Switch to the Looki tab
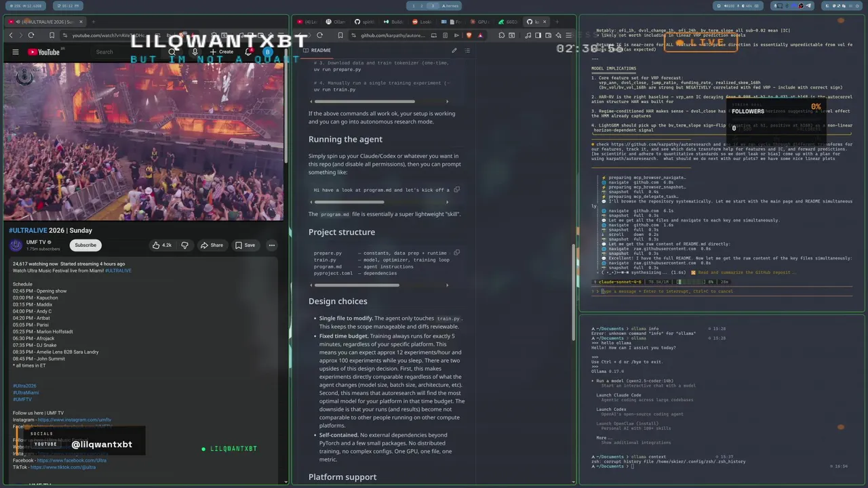Viewport: 868px width, 488px height. pos(422,22)
